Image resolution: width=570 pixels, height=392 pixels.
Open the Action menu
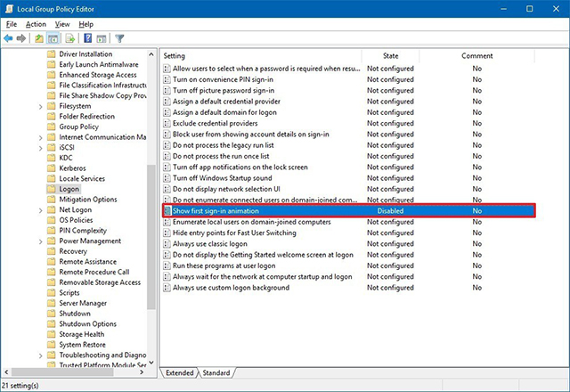(36, 24)
